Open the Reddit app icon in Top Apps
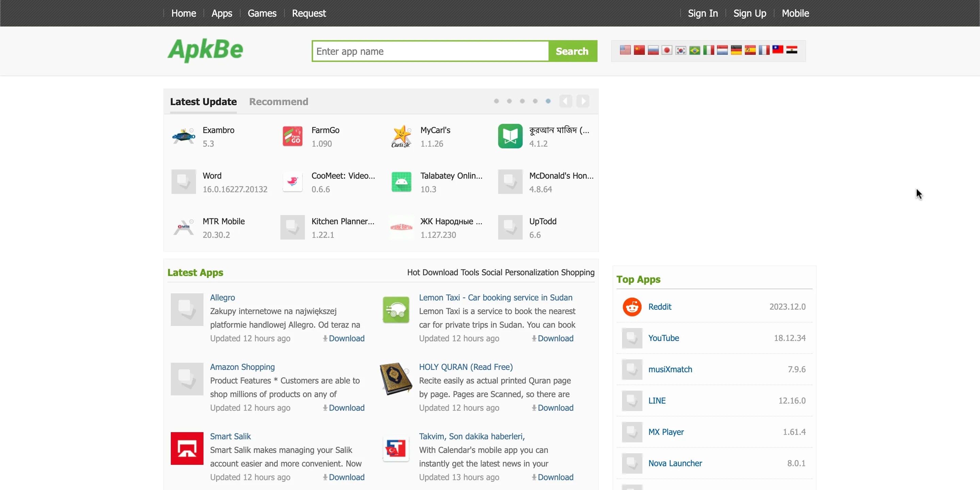The image size is (980, 490). pos(632,307)
